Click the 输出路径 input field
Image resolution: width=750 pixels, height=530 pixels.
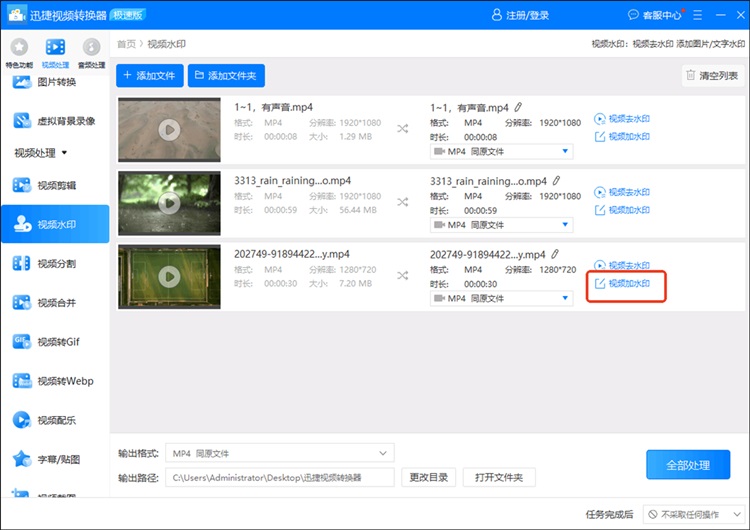coord(280,477)
